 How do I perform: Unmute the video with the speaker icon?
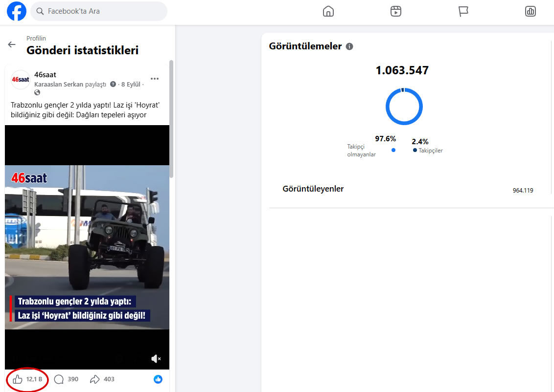[x=156, y=359]
